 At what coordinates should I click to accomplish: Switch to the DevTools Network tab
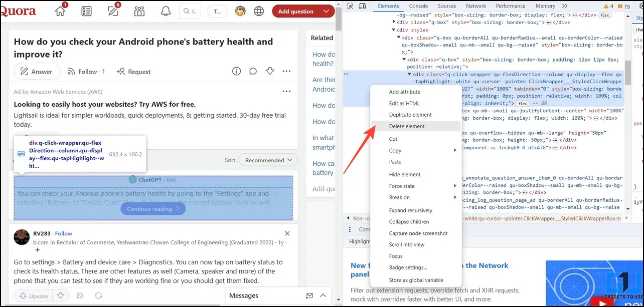click(476, 6)
